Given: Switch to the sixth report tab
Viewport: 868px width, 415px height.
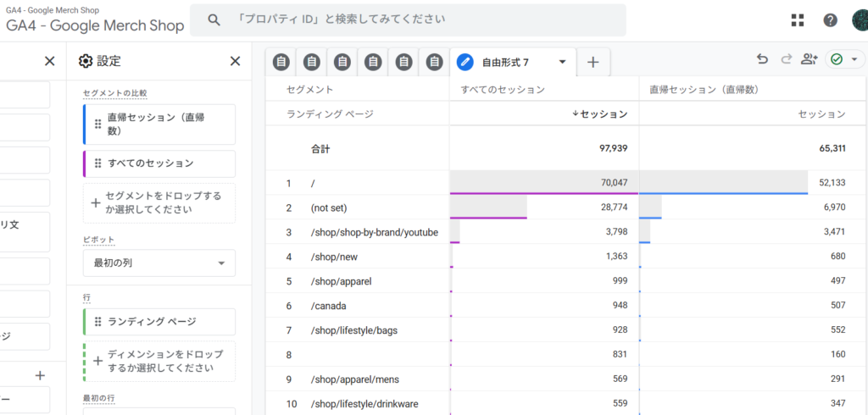Looking at the screenshot, I should 434,62.
